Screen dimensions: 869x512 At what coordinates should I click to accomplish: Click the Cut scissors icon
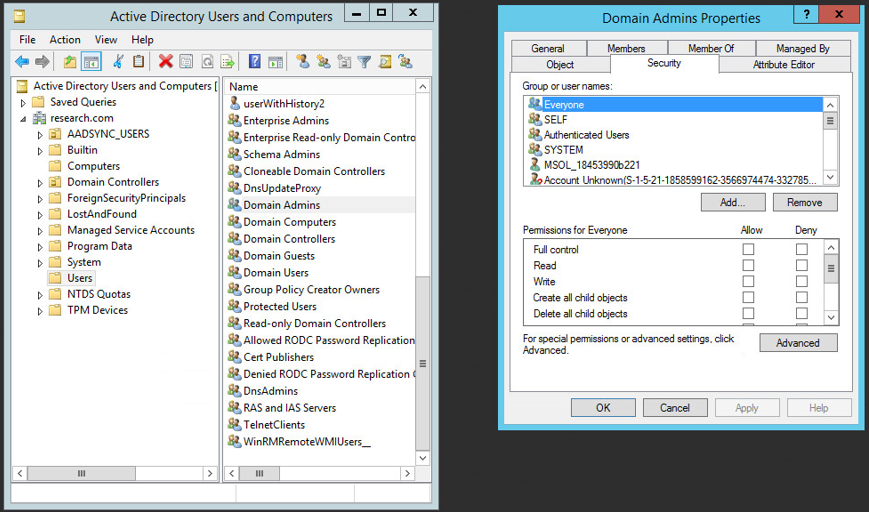click(117, 62)
